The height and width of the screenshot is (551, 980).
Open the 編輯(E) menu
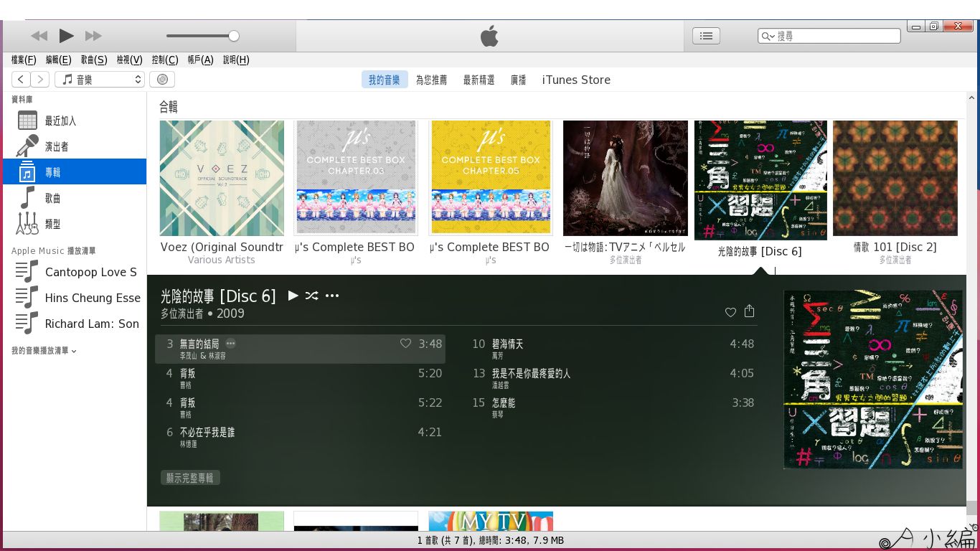[58, 60]
